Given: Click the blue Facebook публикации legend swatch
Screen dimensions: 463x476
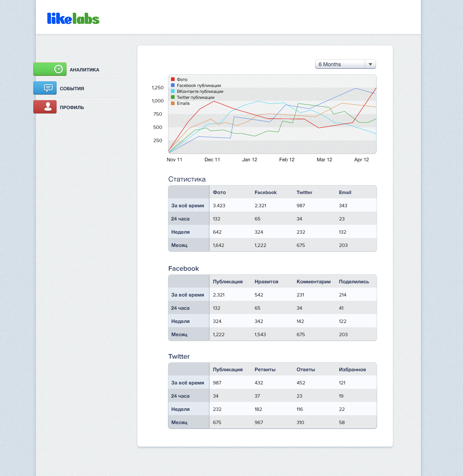Looking at the screenshot, I should coord(173,85).
